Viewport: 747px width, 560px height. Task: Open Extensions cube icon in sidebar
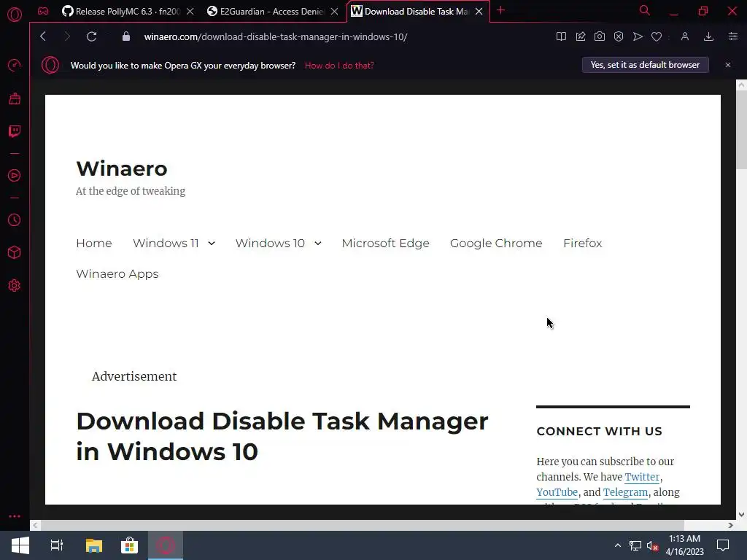(15, 252)
